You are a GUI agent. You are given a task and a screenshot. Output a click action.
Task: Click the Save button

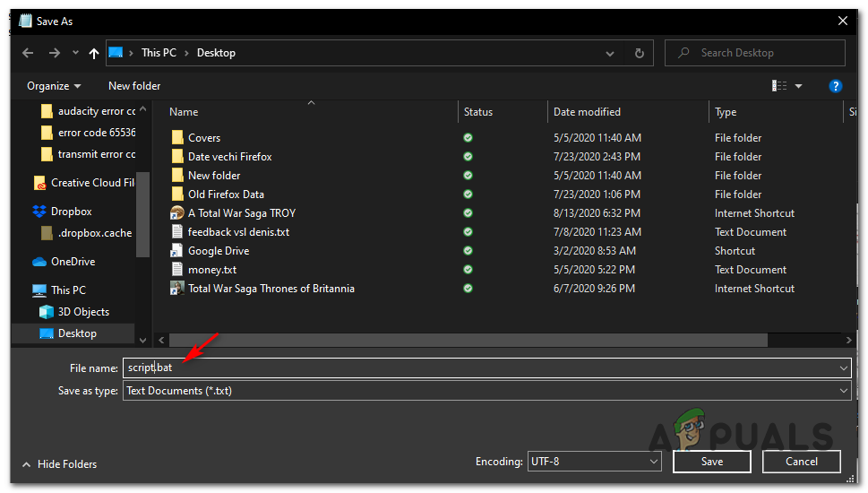click(x=712, y=462)
